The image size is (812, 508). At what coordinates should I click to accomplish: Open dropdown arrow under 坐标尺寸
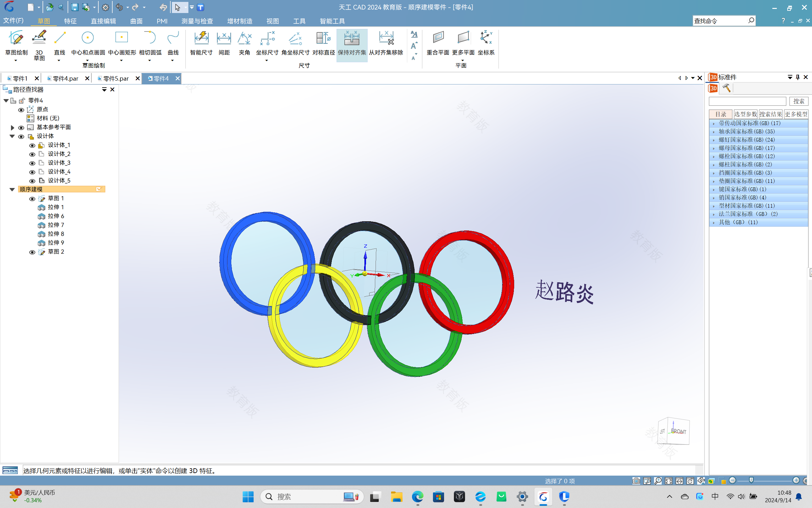[x=267, y=60]
